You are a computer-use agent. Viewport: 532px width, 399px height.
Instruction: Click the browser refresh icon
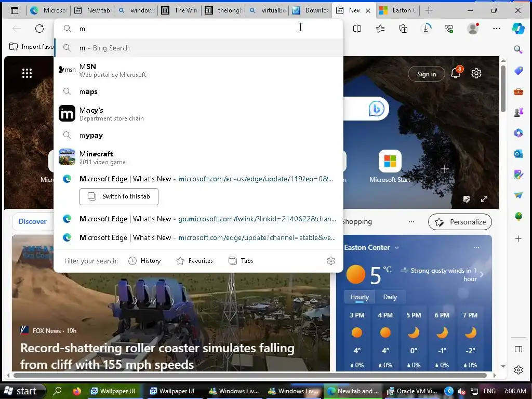(39, 29)
